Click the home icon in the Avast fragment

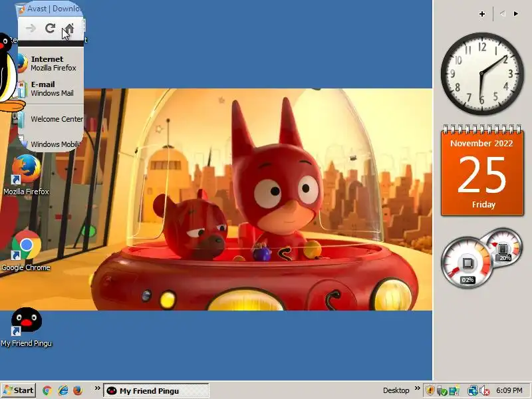point(69,29)
